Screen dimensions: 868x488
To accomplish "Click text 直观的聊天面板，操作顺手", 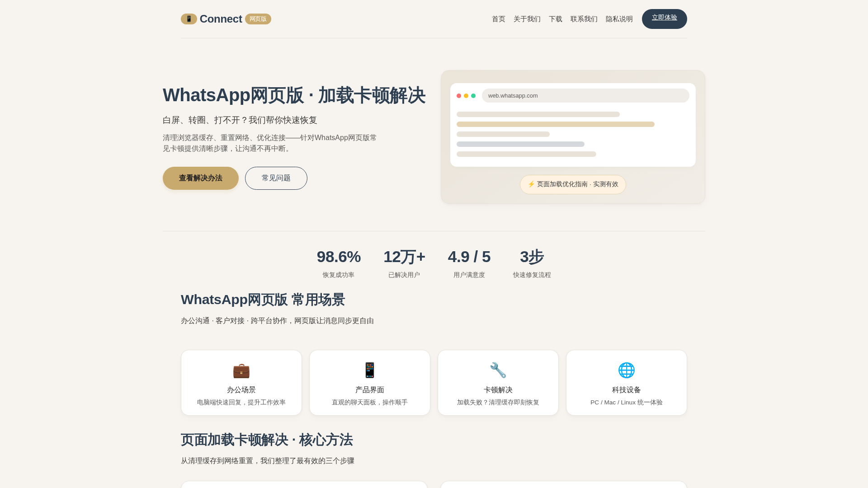I will pos(370,402).
